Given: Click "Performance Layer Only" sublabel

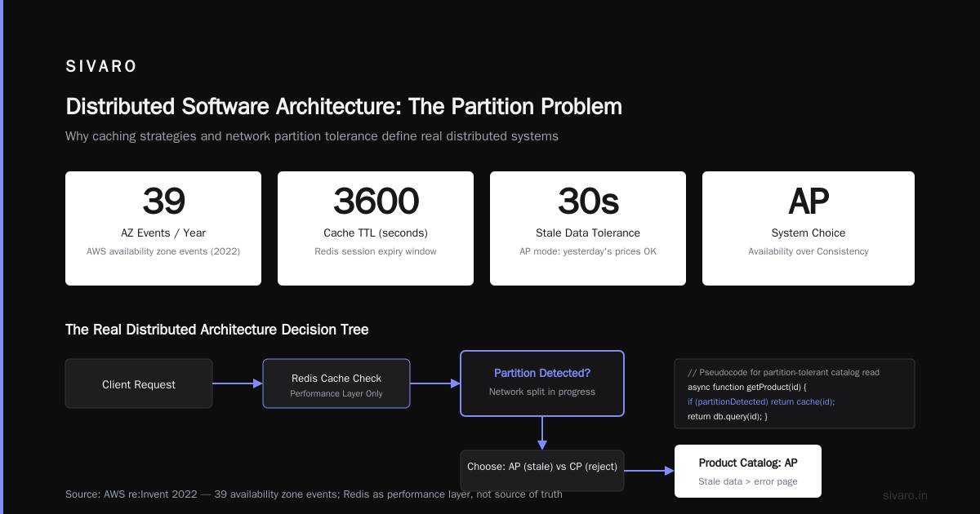Looking at the screenshot, I should tap(336, 394).
